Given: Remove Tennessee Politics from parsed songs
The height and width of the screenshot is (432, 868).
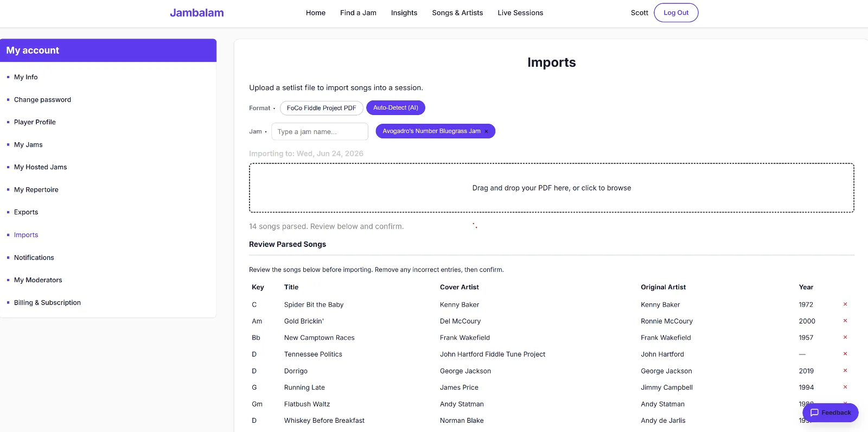Looking at the screenshot, I should 845,354.
